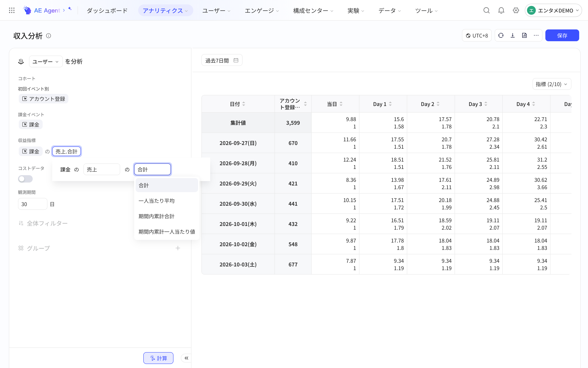
Task: Open the more options ellipsis menu
Action: click(x=536, y=36)
